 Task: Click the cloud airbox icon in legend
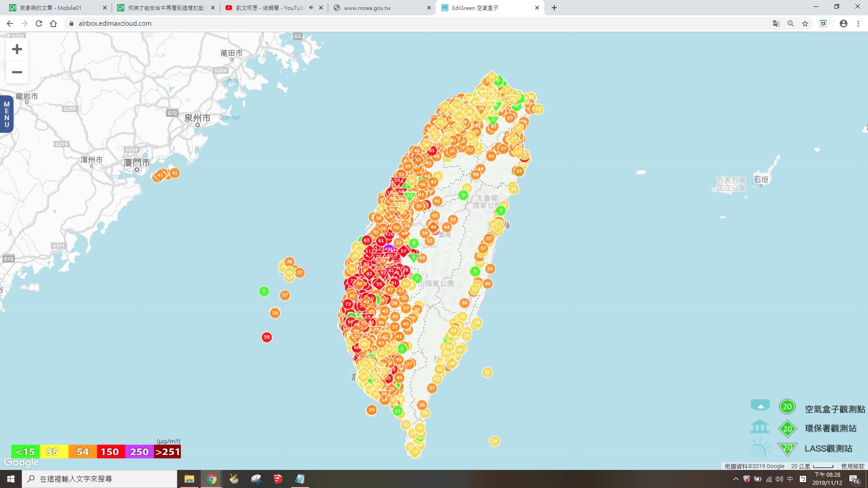click(760, 405)
